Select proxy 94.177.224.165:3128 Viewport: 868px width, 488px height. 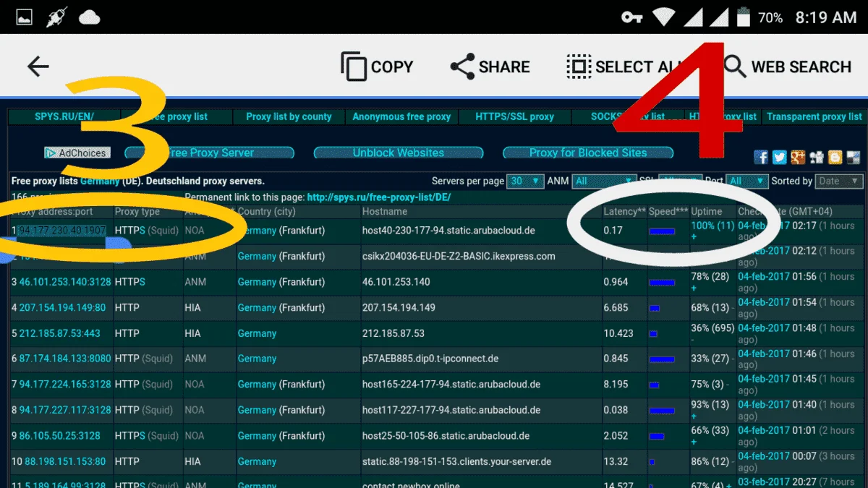coord(65,385)
